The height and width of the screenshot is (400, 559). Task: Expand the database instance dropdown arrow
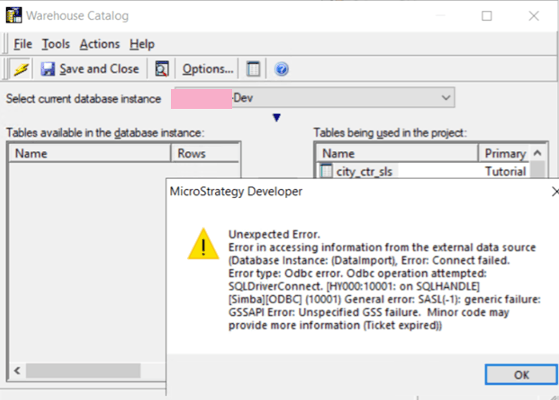tap(445, 98)
